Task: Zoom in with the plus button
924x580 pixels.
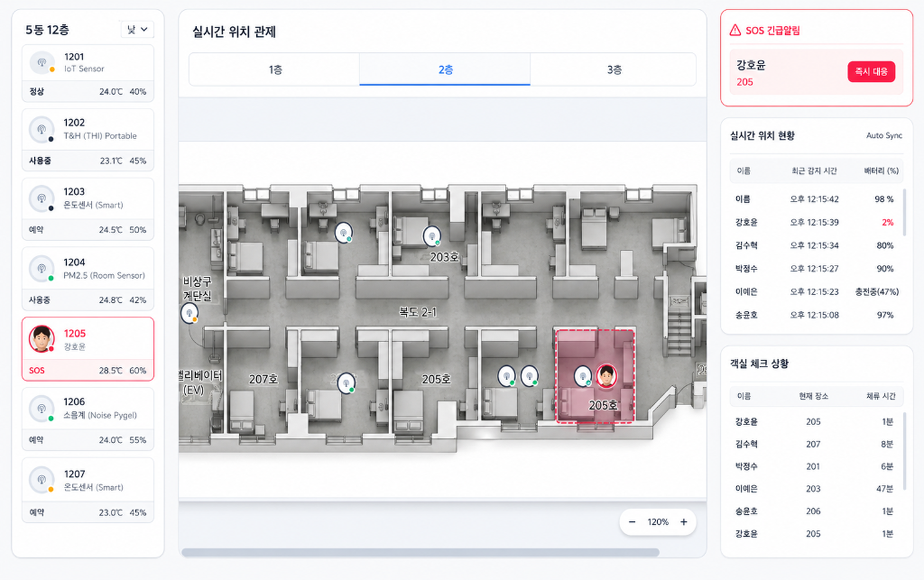Action: 684,522
